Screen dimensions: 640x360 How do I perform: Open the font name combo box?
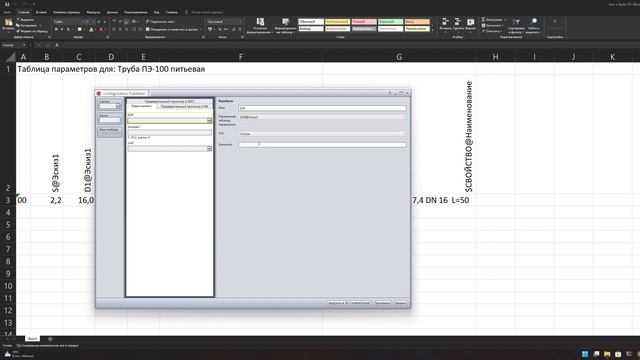[x=69, y=21]
